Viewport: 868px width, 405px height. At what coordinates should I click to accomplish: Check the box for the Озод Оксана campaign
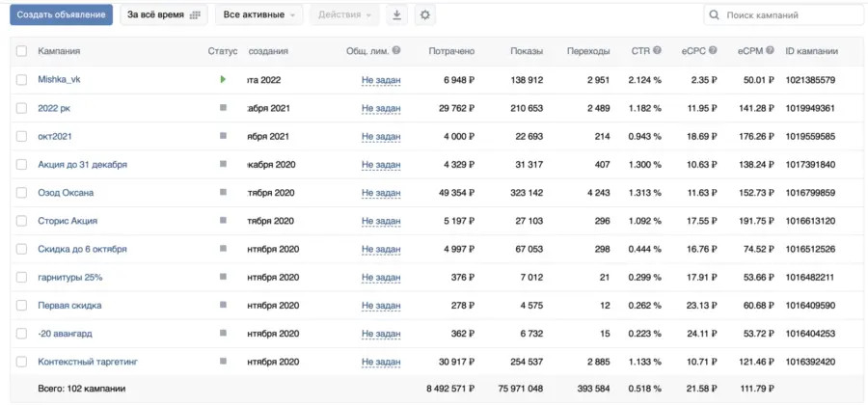[x=22, y=193]
